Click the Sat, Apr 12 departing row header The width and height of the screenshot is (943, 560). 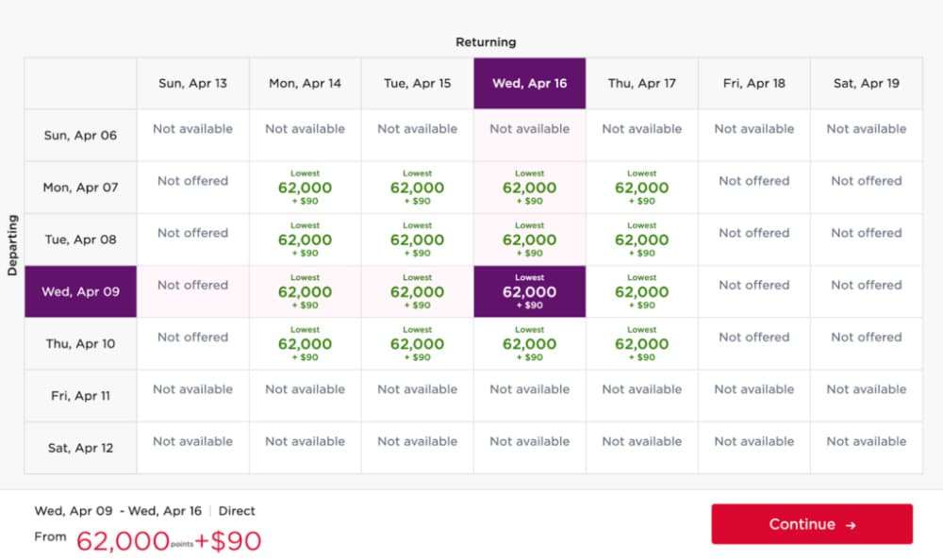click(81, 448)
